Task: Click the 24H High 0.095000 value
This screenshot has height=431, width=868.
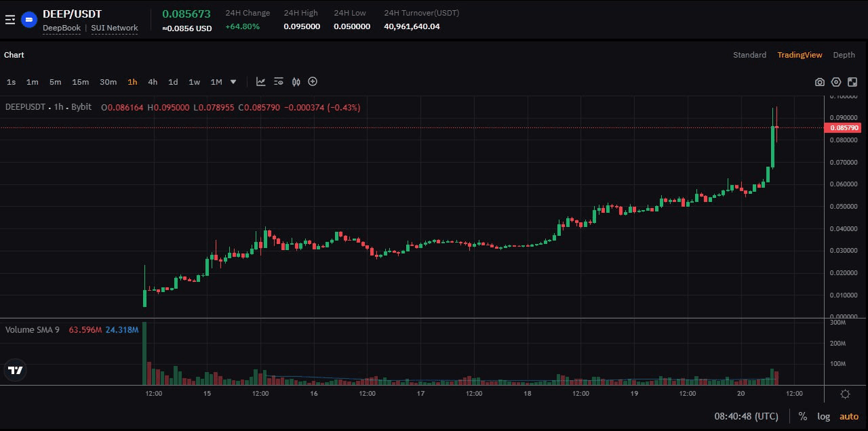Action: click(302, 26)
